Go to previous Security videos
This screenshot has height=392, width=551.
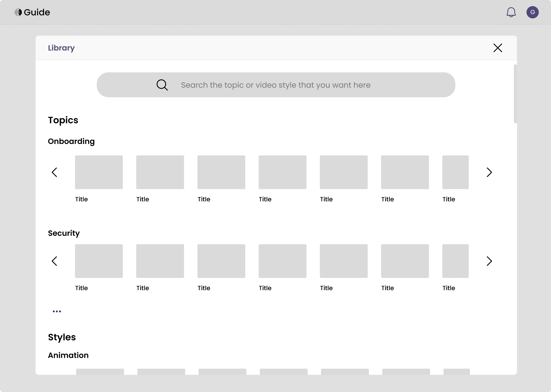55,261
